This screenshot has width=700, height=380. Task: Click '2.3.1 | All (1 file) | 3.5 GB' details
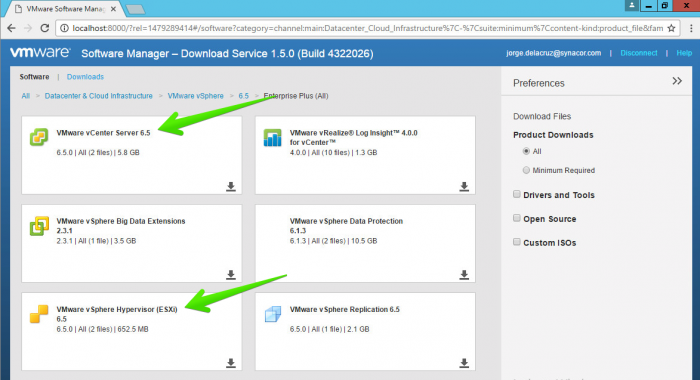[x=96, y=241]
